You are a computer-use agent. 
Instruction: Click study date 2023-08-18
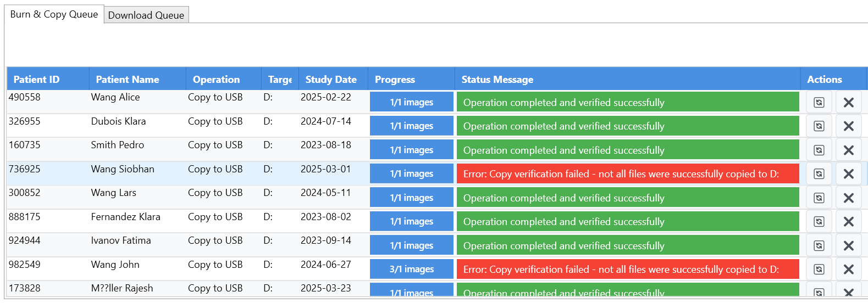(326, 145)
